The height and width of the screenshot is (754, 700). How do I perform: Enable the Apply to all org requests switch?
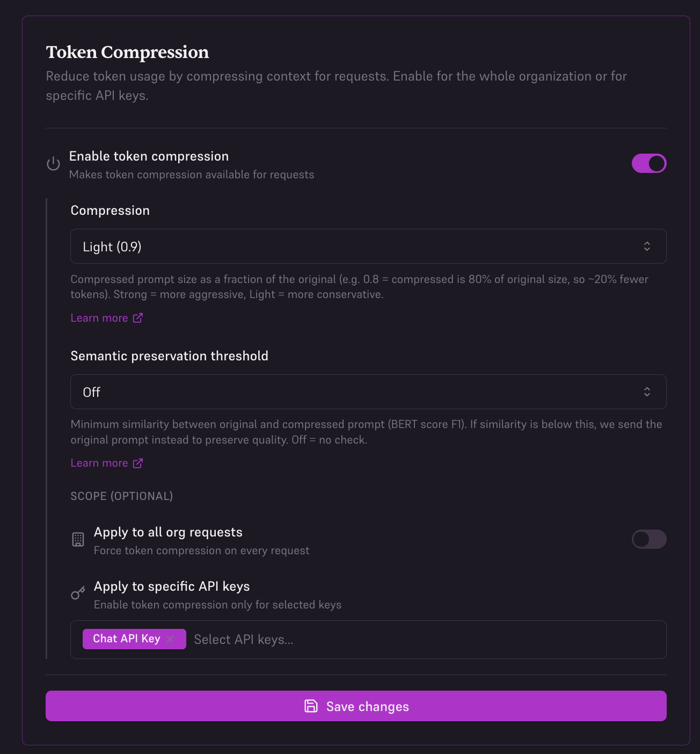click(649, 539)
